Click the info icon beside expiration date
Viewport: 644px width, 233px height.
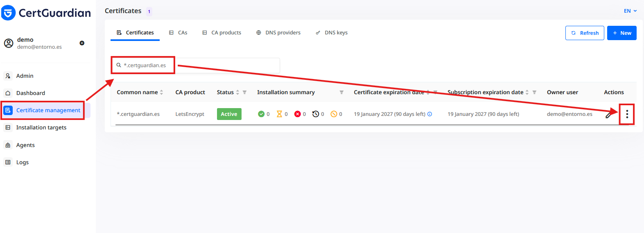(430, 114)
